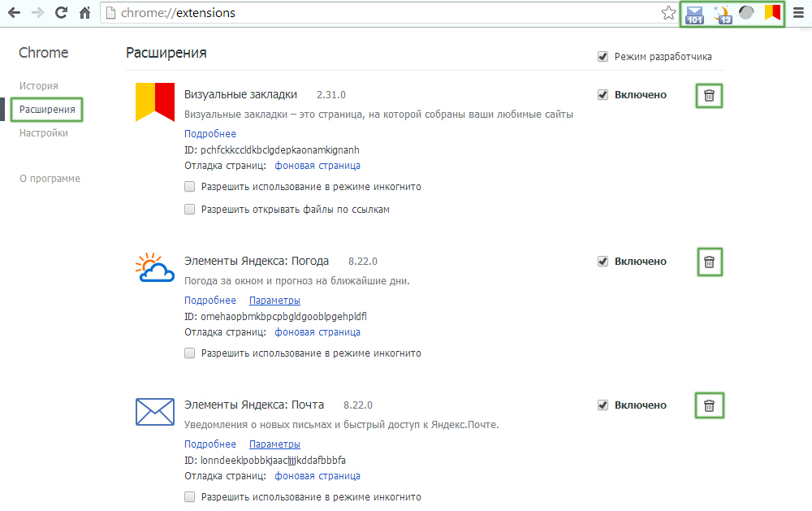Viewport: 812px width, 511px height.
Task: Click Погода за окном description text
Action: (x=297, y=281)
